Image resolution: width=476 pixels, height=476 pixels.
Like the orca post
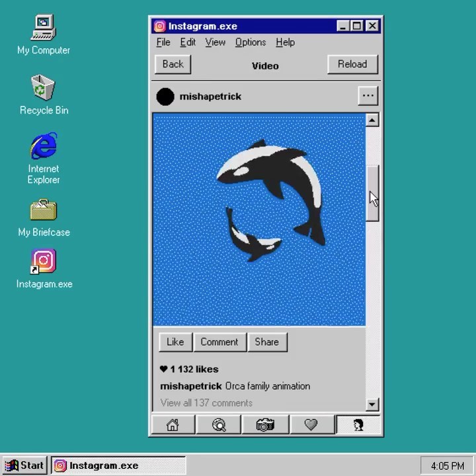tap(175, 342)
